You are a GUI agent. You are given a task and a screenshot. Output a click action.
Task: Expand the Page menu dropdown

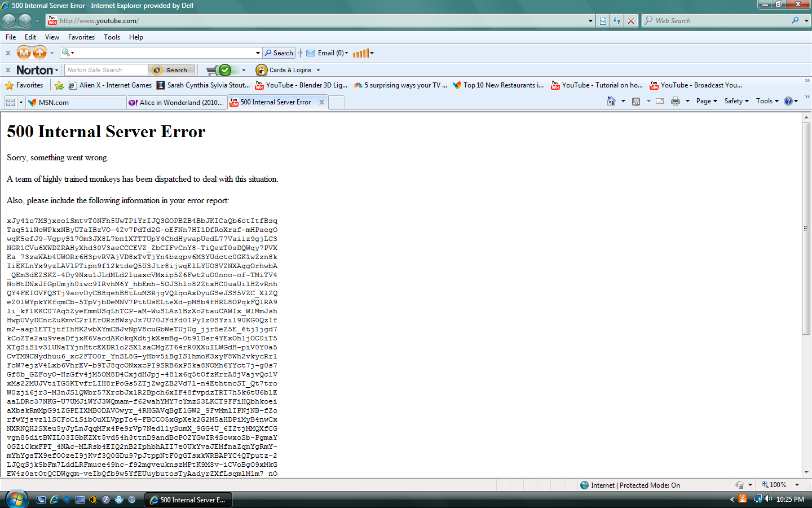tap(706, 101)
